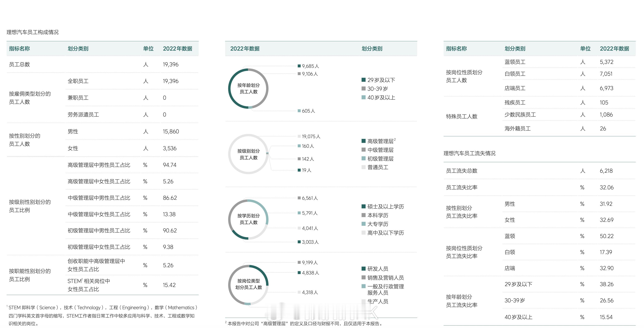This screenshot has width=644, height=328.
Task: Click the value 90.62
Action: click(170, 230)
